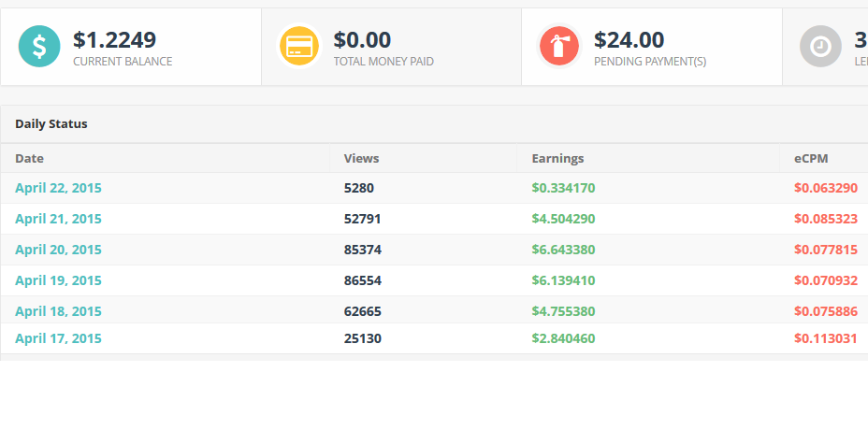Click the gray clock icon
868x430 pixels.
[x=820, y=46]
